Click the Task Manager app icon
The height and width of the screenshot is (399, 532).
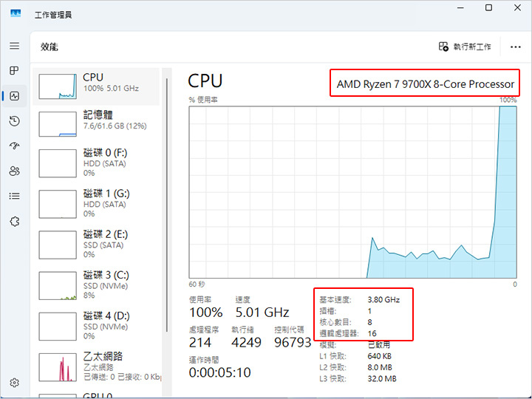click(x=16, y=14)
